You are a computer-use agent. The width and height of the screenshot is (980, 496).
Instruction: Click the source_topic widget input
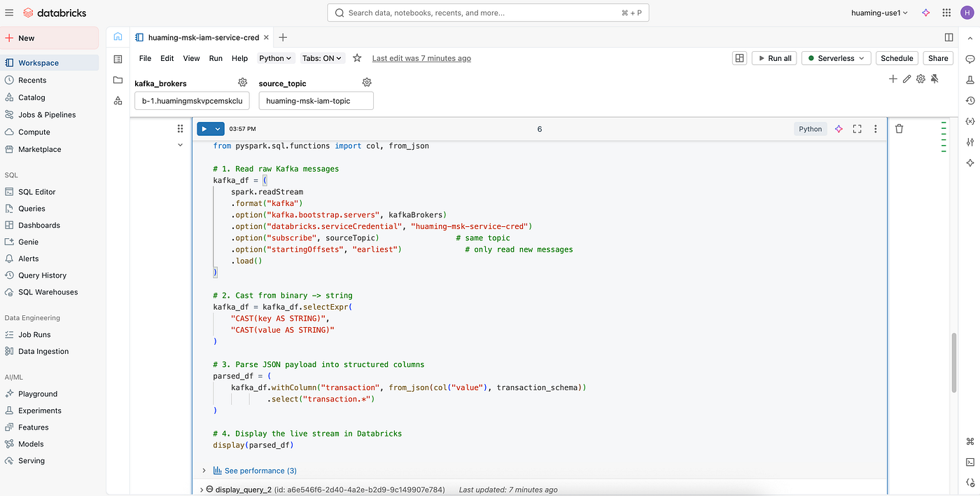pos(316,101)
